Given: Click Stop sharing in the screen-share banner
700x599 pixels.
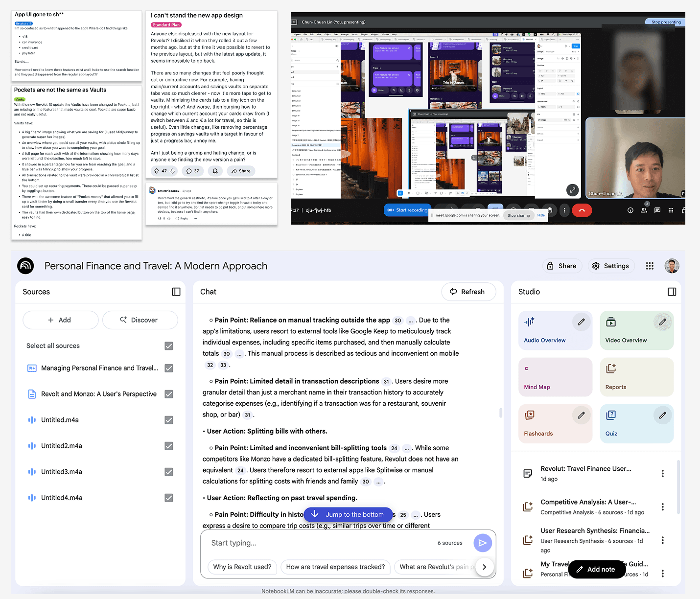Looking at the screenshot, I should (x=519, y=215).
